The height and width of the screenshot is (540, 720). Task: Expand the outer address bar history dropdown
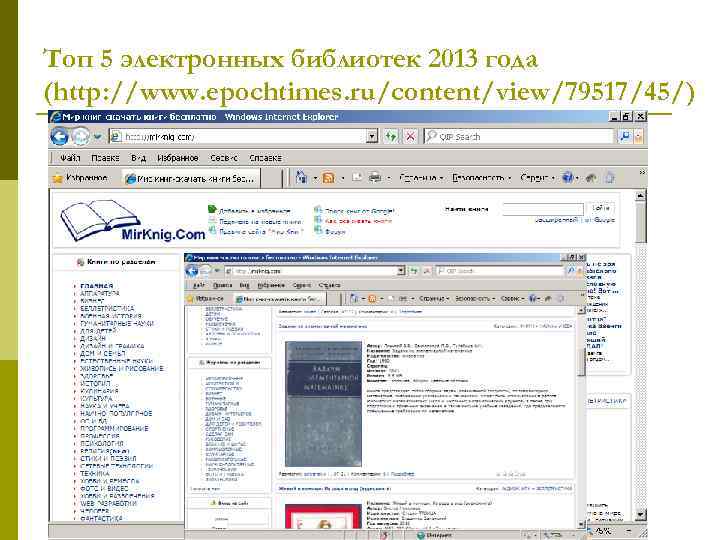[x=372, y=136]
